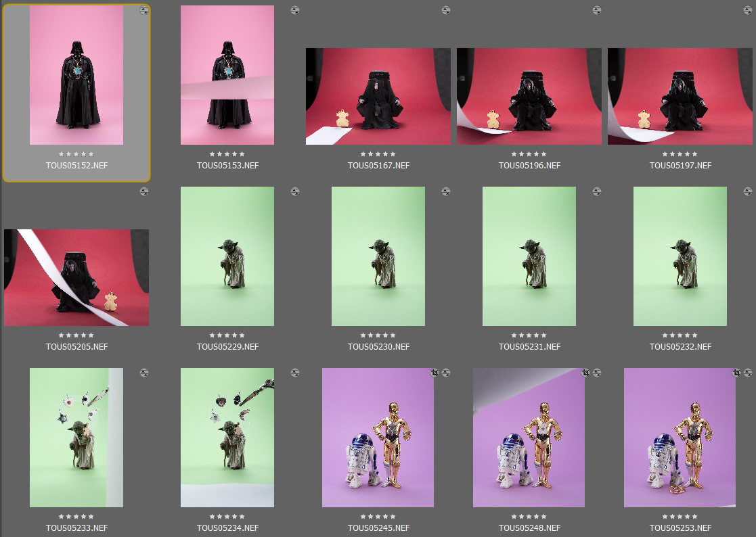Click the filename TOUS05153.NEF
The width and height of the screenshot is (756, 537).
[x=227, y=165]
